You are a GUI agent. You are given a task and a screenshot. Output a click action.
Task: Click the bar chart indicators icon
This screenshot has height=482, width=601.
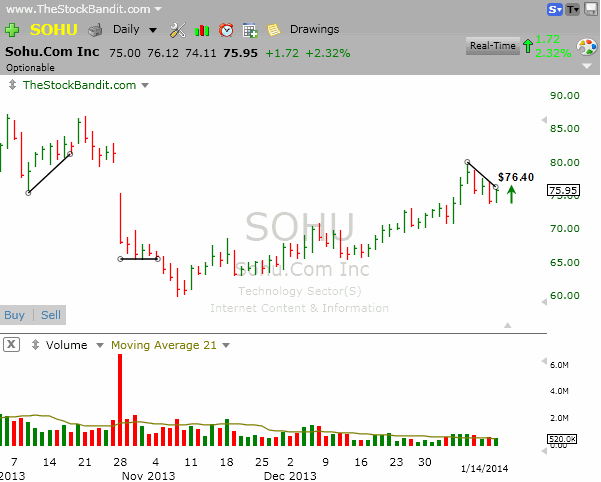tap(202, 30)
